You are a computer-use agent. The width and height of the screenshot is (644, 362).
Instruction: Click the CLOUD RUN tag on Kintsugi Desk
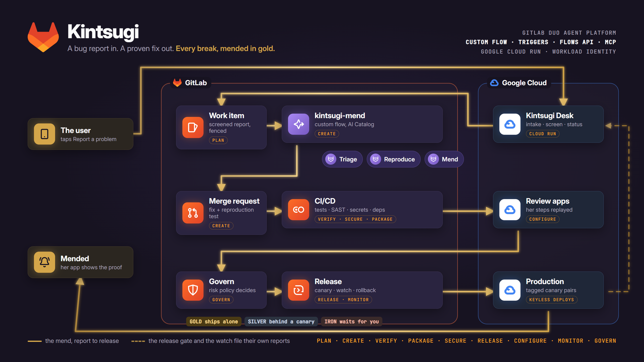[543, 134]
